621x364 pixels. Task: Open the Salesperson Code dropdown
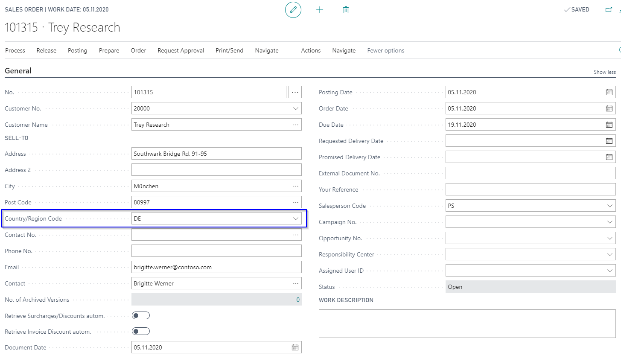[x=610, y=206]
